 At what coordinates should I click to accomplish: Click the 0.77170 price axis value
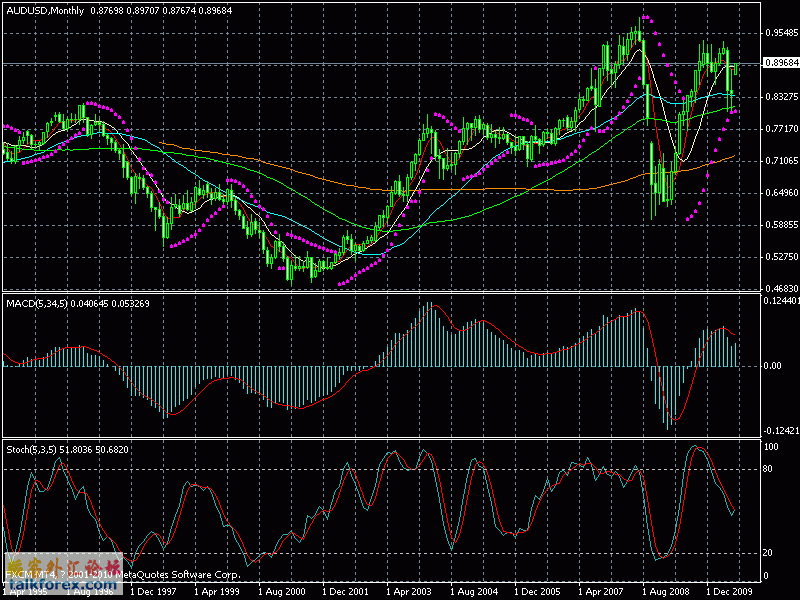782,129
